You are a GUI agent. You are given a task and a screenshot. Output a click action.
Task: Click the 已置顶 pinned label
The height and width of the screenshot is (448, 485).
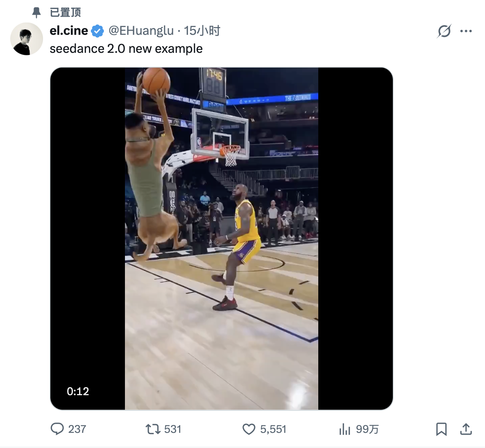65,12
